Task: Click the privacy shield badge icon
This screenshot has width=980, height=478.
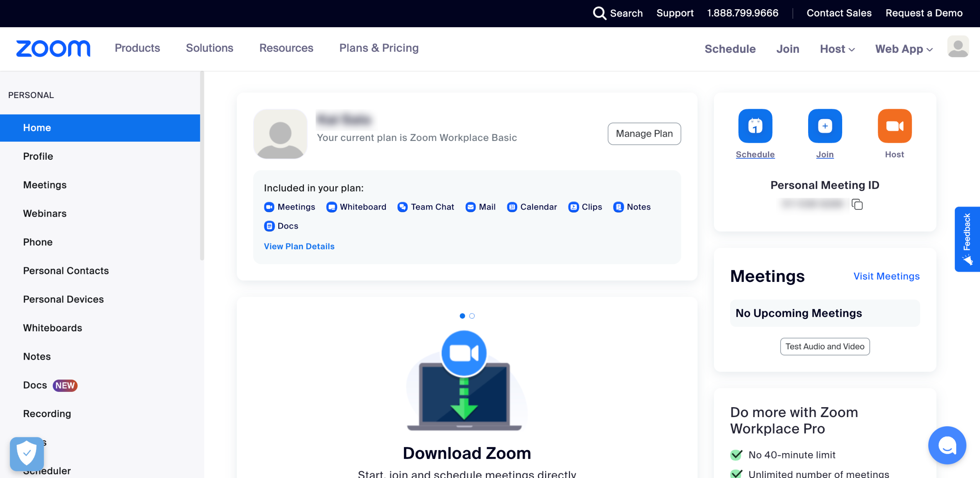Action: pyautogui.click(x=27, y=453)
